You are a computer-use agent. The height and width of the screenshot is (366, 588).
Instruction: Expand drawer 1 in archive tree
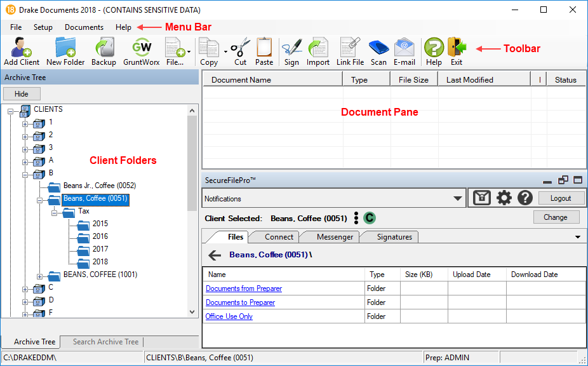(25, 125)
